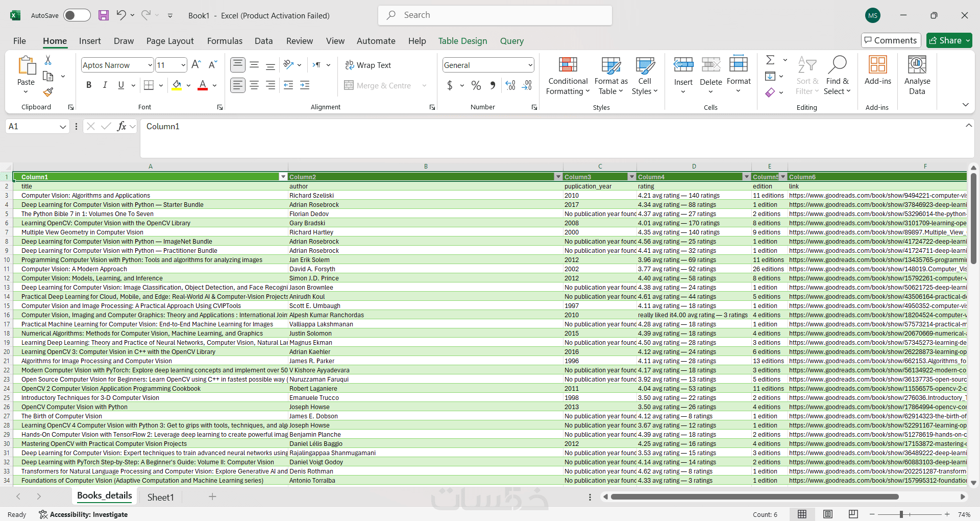
Task: Add a new sheet with plus button
Action: [212, 496]
